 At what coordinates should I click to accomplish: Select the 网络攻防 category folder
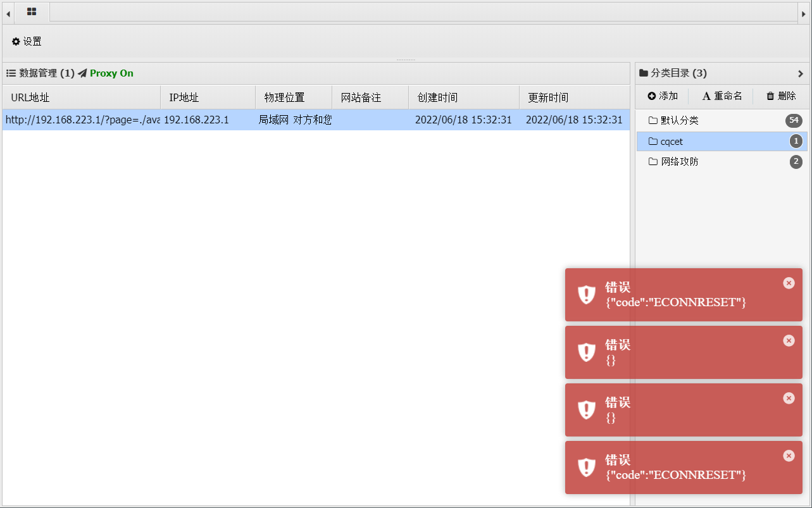coord(679,162)
